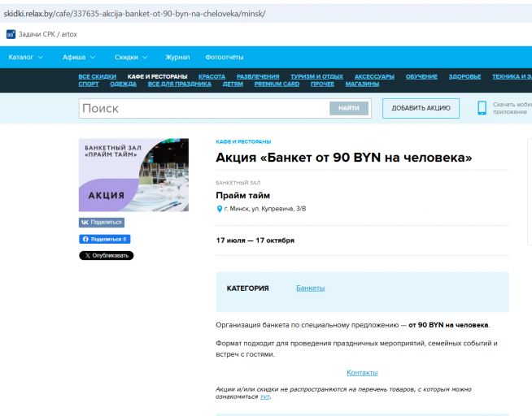The width and height of the screenshot is (532, 416).
Task: Click the location pin icon near address
Action: coord(219,209)
